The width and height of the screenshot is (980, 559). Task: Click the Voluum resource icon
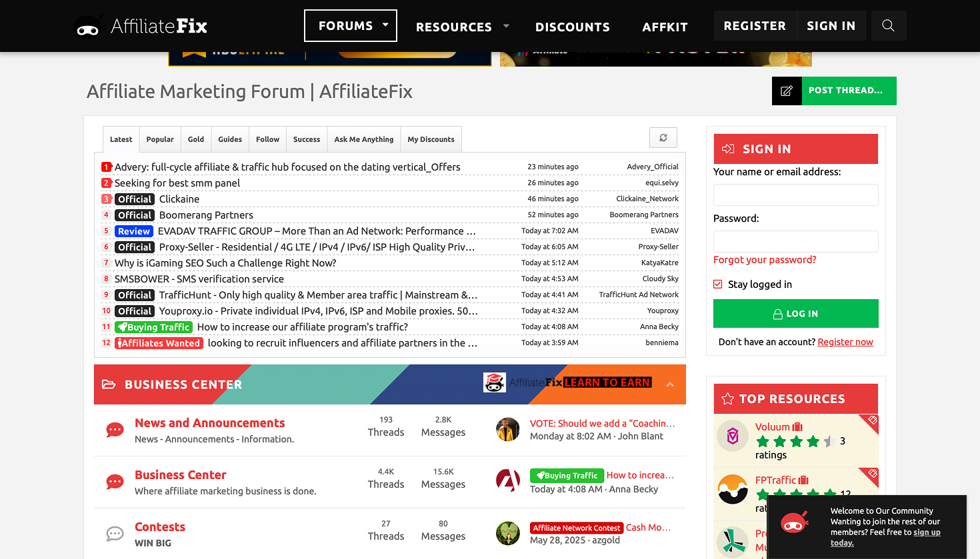733,436
